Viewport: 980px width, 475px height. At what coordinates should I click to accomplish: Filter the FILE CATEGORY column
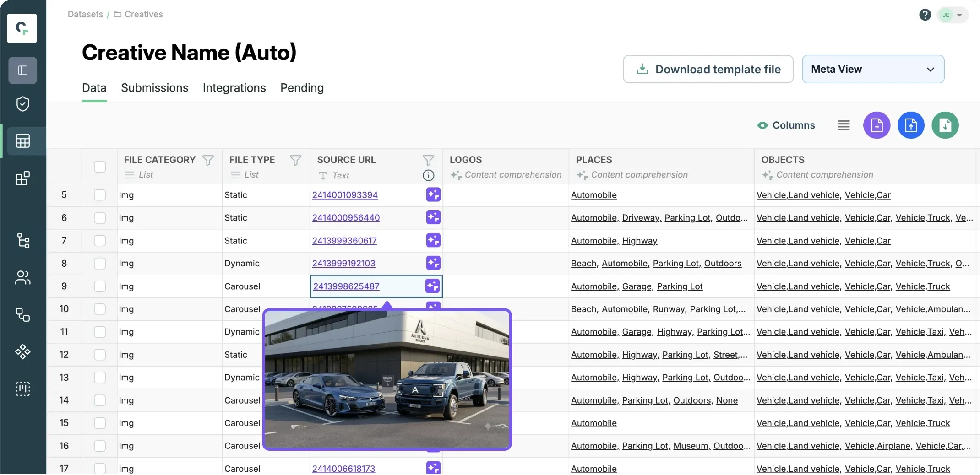pos(208,160)
